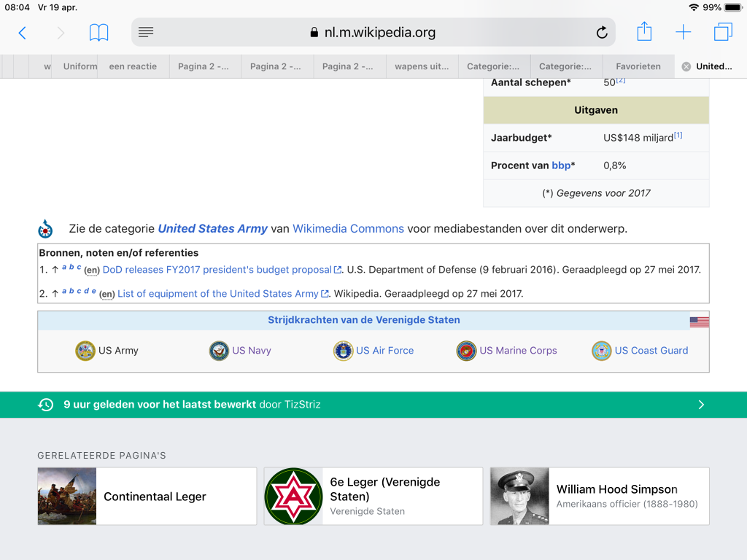The image size is (747, 560).
Task: Open DoD releases FY2017 budget proposal link
Action: tap(217, 270)
